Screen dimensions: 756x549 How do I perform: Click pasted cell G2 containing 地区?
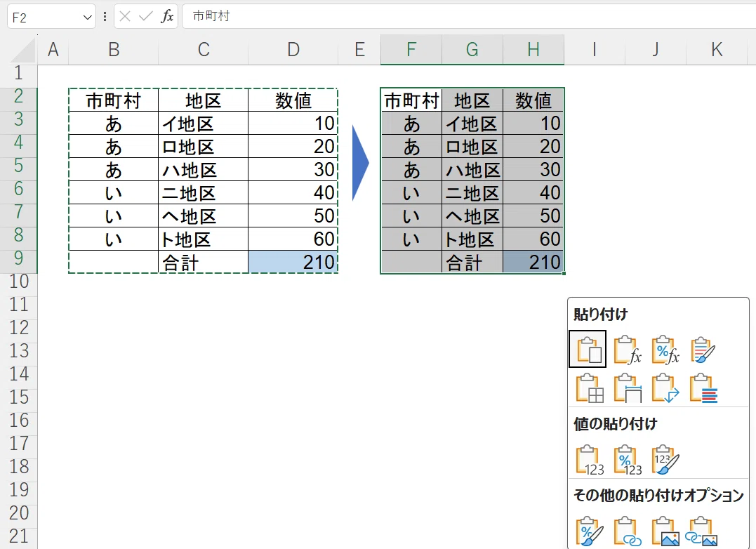(x=472, y=100)
